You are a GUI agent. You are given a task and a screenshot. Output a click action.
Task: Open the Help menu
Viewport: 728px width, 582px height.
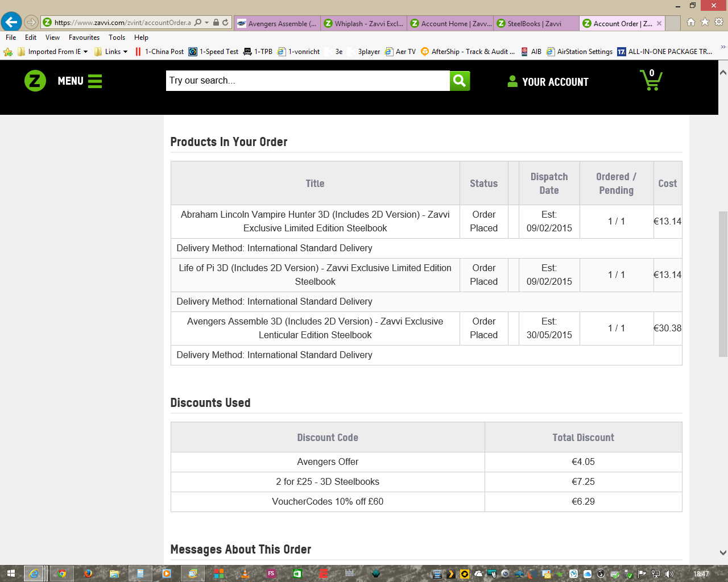(141, 38)
